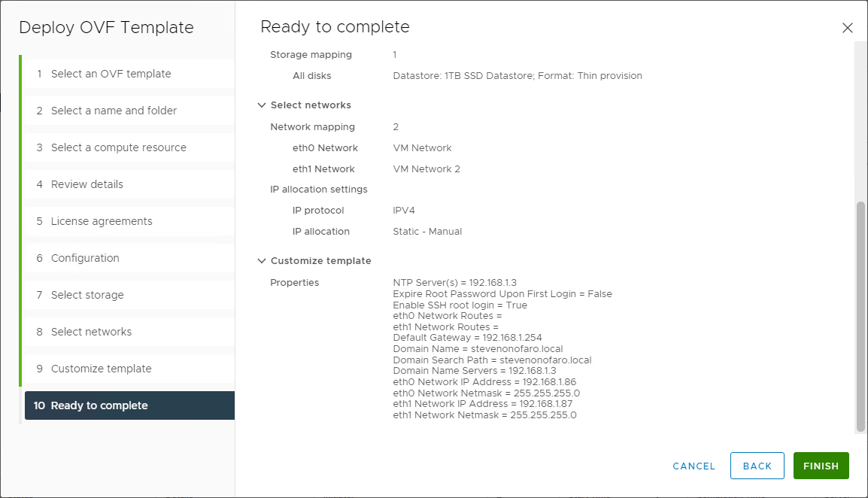This screenshot has width=868, height=498.
Task: Open step 8 Select networks
Action: click(91, 332)
